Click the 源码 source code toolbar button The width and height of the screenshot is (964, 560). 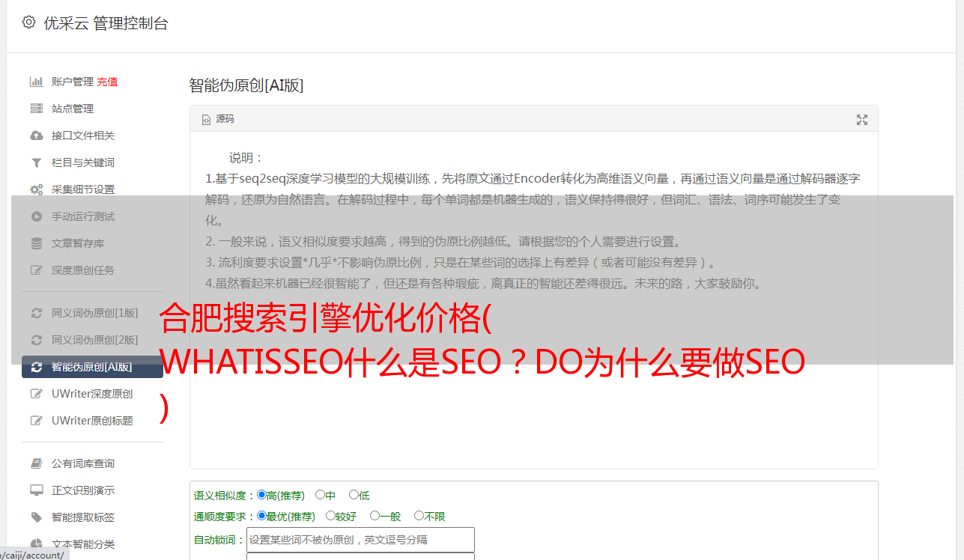click(218, 119)
